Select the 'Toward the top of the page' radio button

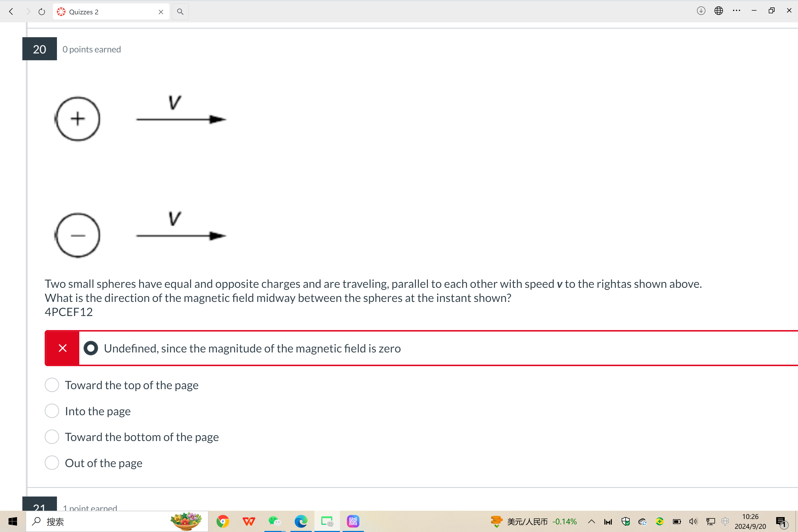point(52,385)
